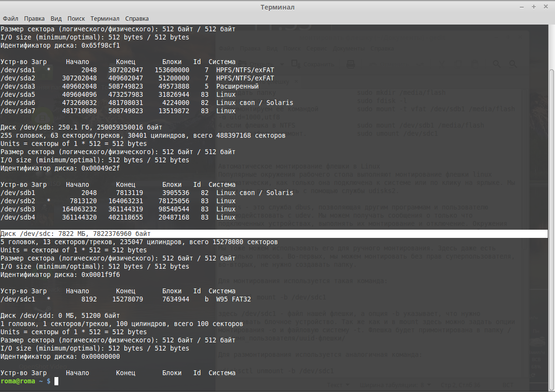The image size is (555, 392).
Task: Close the Терминал window
Action: click(545, 7)
